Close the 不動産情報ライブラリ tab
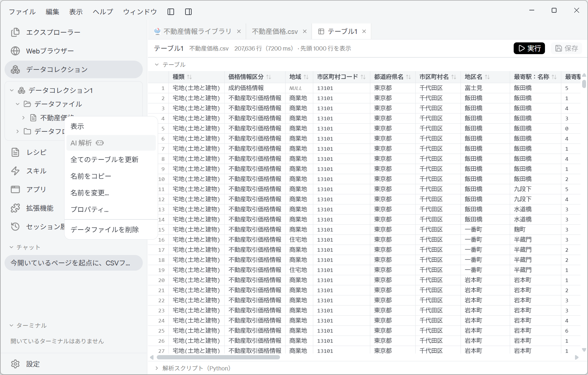 239,31
